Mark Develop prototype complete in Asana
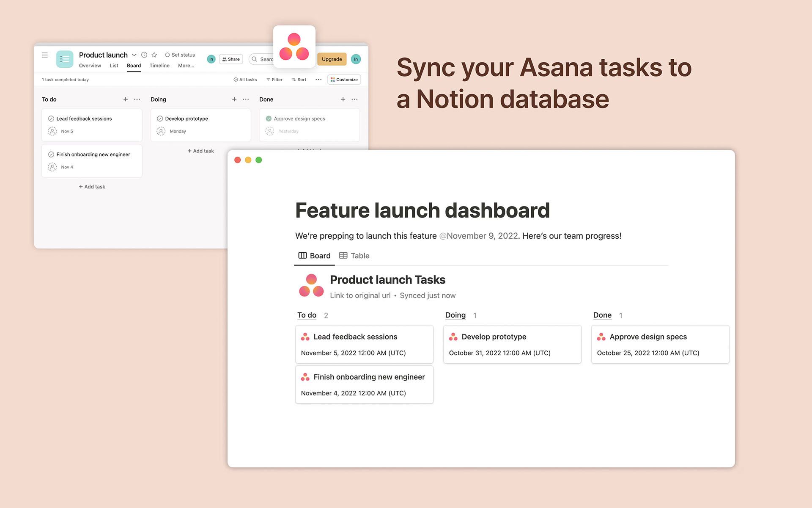The image size is (812, 508). pos(160,119)
